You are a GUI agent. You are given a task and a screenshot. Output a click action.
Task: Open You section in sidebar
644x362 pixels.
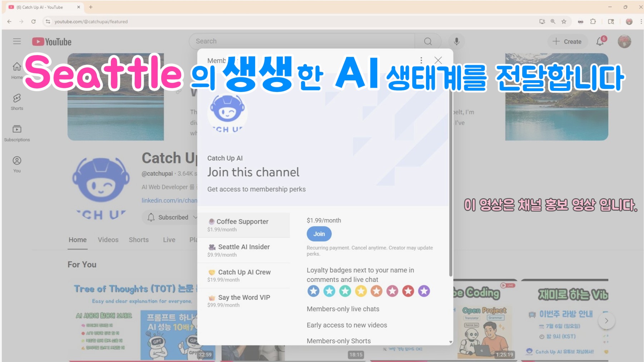pyautogui.click(x=17, y=165)
